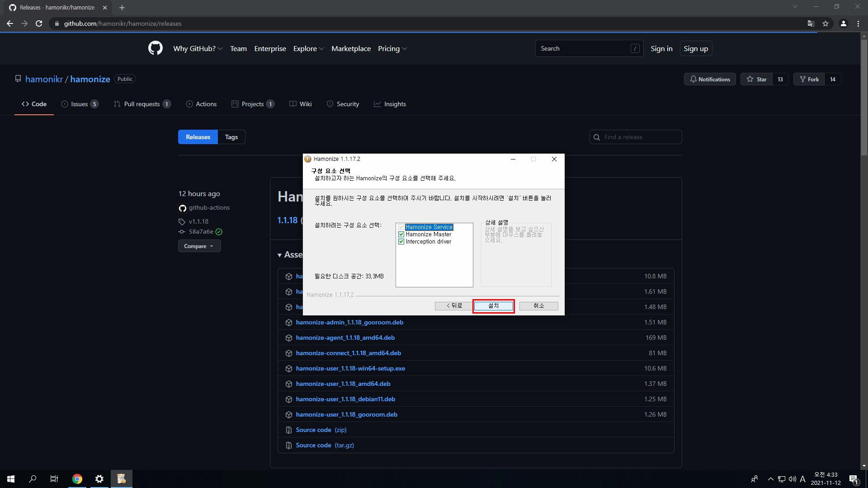Go back to the previous browser page

10,23
